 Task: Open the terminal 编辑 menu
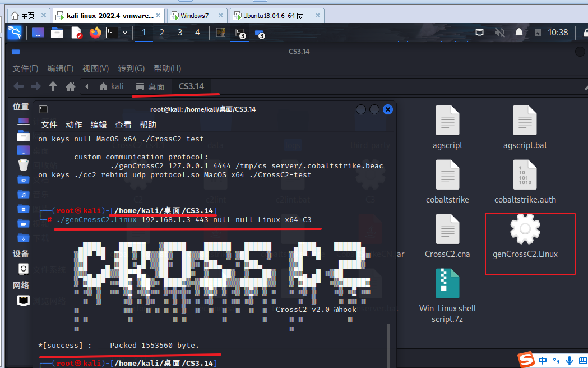pyautogui.click(x=99, y=125)
